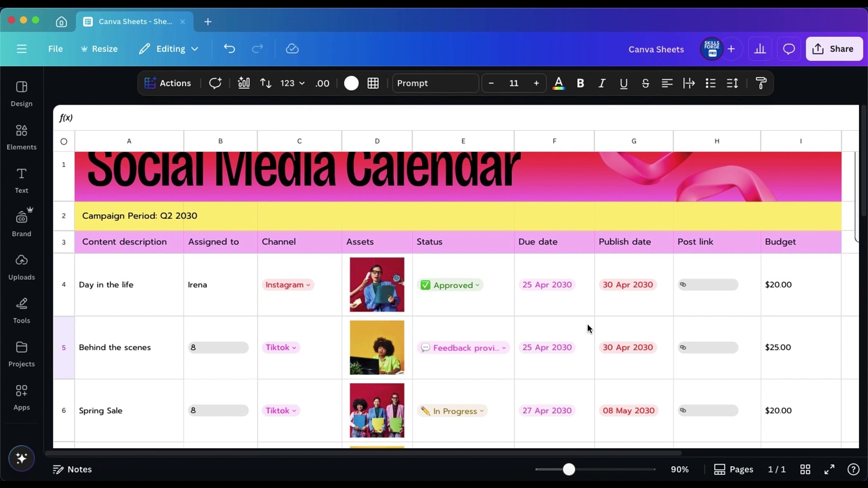Open the File menu
Image resolution: width=868 pixels, height=488 pixels.
point(55,49)
